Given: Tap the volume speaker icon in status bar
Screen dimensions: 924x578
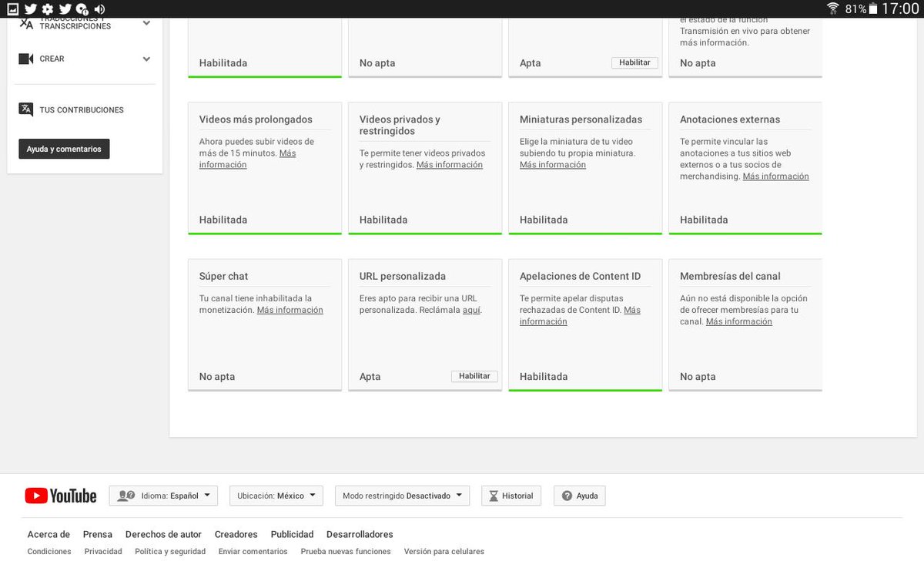Looking at the screenshot, I should (x=99, y=8).
